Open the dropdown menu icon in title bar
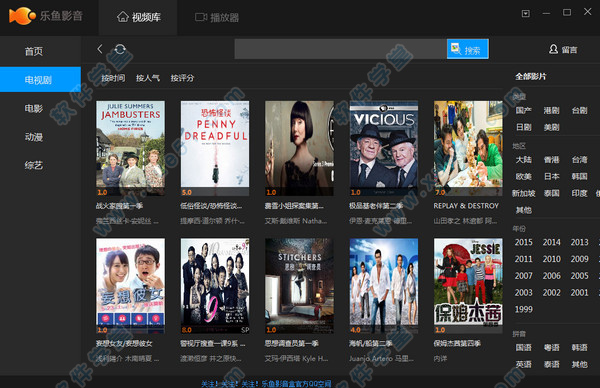This screenshot has height=388, width=600. point(526,14)
